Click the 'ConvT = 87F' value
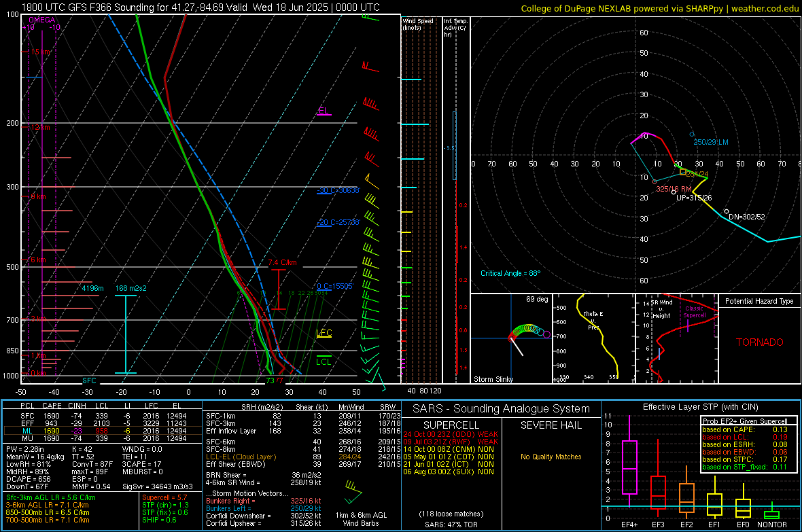The width and height of the screenshot is (802, 532). (92, 465)
